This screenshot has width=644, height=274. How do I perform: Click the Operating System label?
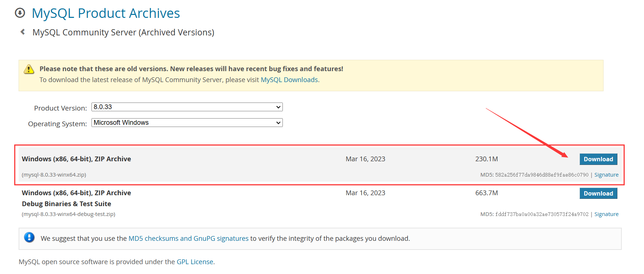pos(57,124)
